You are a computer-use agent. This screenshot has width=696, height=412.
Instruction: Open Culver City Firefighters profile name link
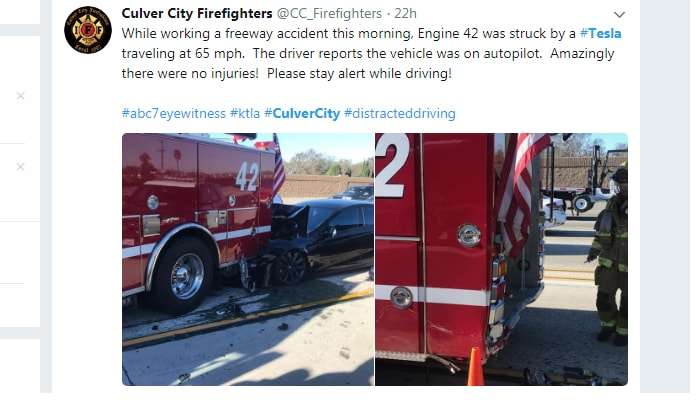pos(197,14)
